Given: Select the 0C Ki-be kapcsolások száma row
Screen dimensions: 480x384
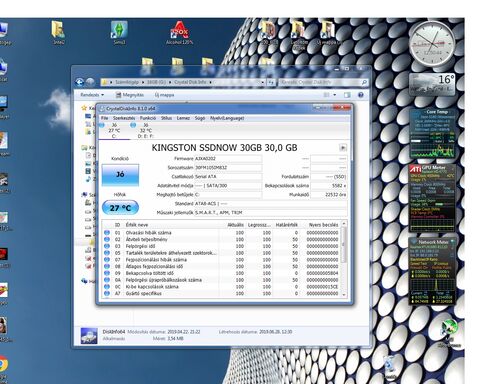Looking at the screenshot, I should (222, 287).
